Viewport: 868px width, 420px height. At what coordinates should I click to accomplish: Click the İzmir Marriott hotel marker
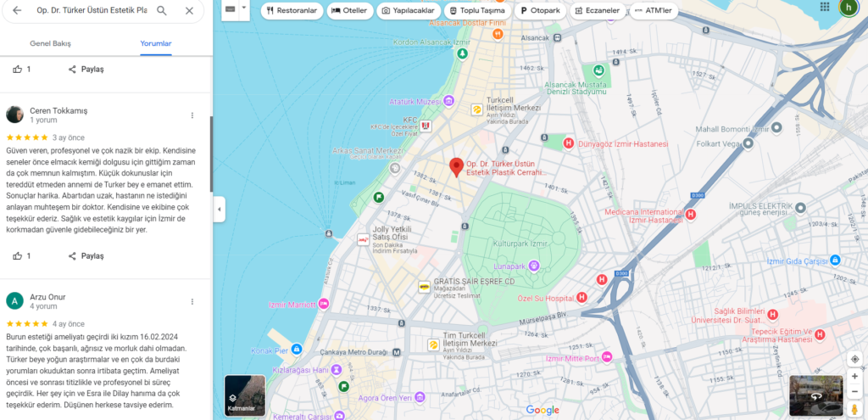[324, 305]
